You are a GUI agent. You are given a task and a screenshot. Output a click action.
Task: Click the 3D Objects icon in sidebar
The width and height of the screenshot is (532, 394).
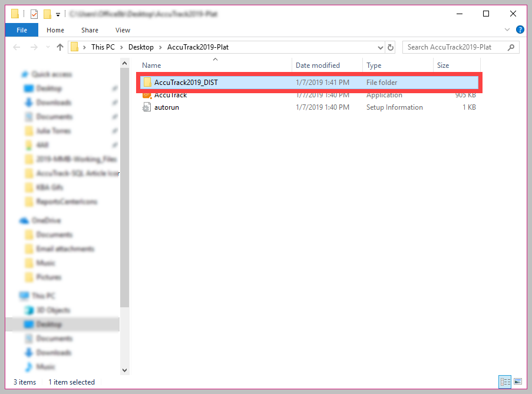tap(29, 310)
